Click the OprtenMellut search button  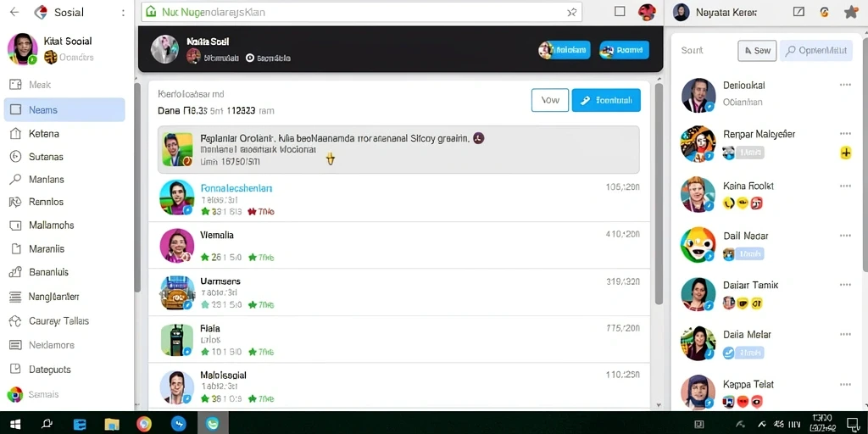click(816, 50)
